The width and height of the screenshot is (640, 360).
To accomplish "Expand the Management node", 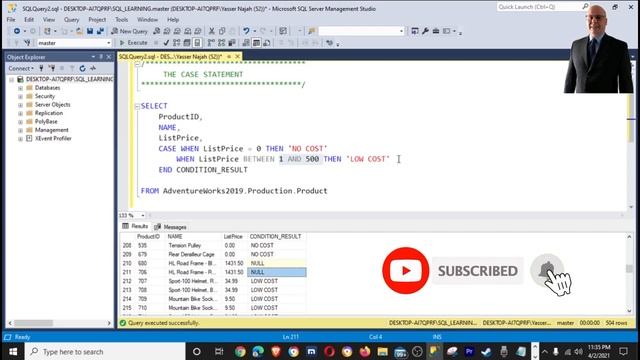I will (20, 130).
